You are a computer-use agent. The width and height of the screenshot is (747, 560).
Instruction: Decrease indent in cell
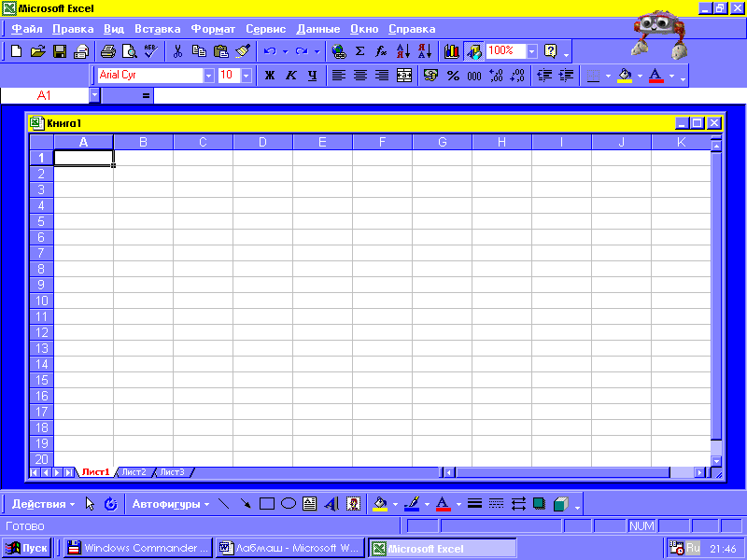(x=544, y=76)
